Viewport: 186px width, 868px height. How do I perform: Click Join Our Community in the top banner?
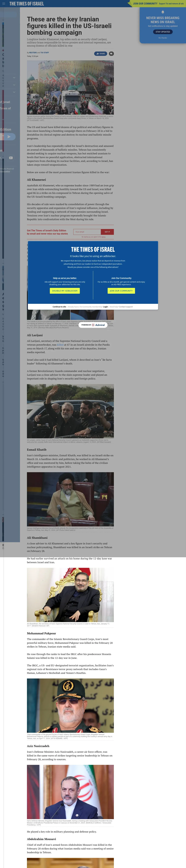click(x=145, y=4)
